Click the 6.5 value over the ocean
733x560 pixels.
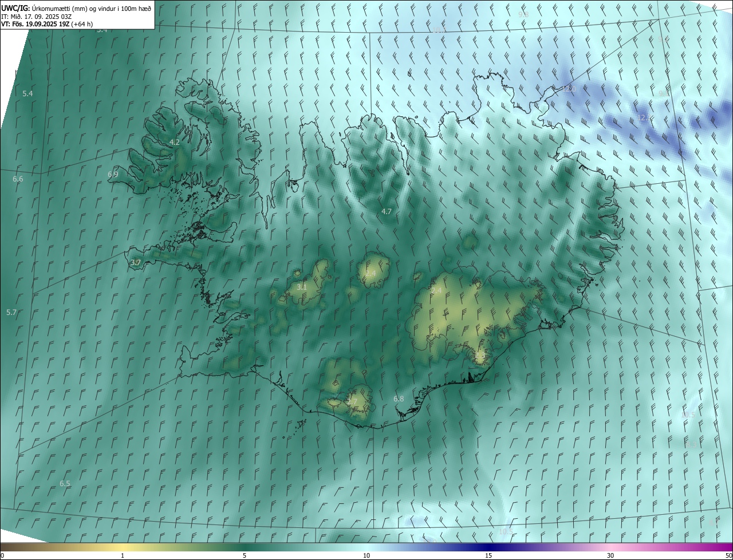pos(65,484)
